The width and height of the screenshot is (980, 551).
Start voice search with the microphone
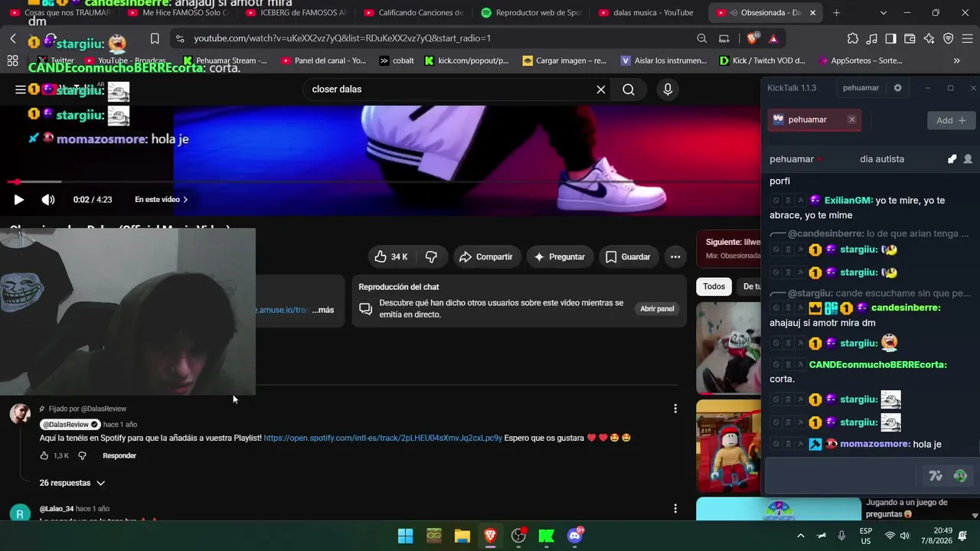click(x=668, y=90)
